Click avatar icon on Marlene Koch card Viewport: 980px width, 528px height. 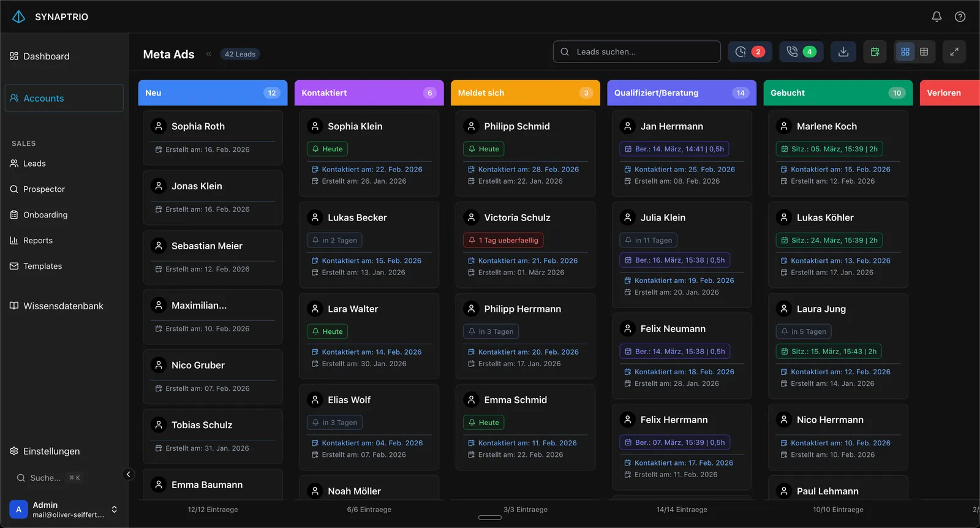784,126
